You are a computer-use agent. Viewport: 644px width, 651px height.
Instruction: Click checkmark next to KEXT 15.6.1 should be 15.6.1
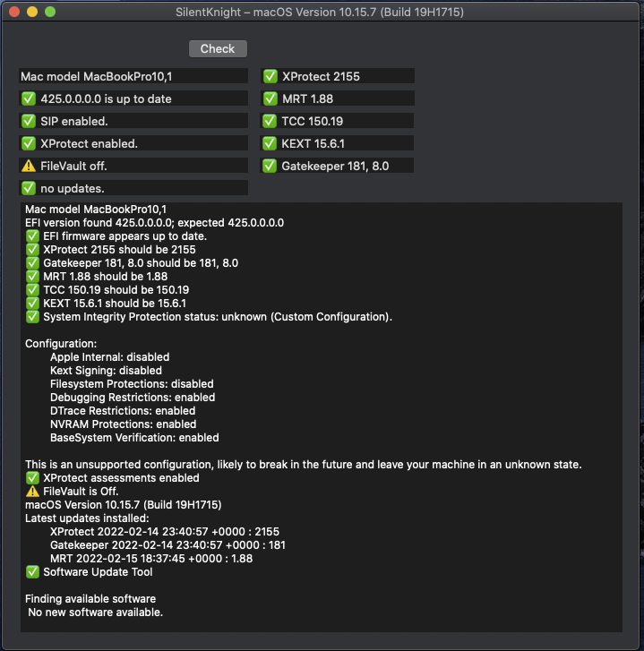(32, 304)
